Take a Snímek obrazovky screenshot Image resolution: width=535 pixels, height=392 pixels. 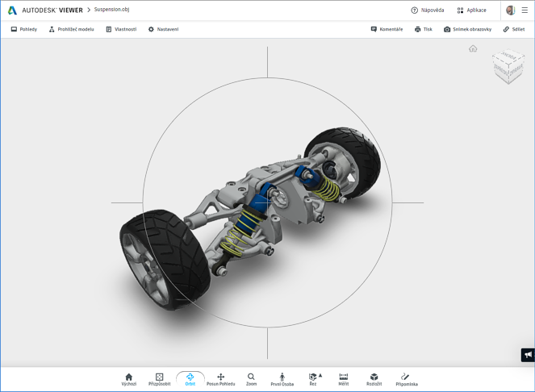[467, 29]
